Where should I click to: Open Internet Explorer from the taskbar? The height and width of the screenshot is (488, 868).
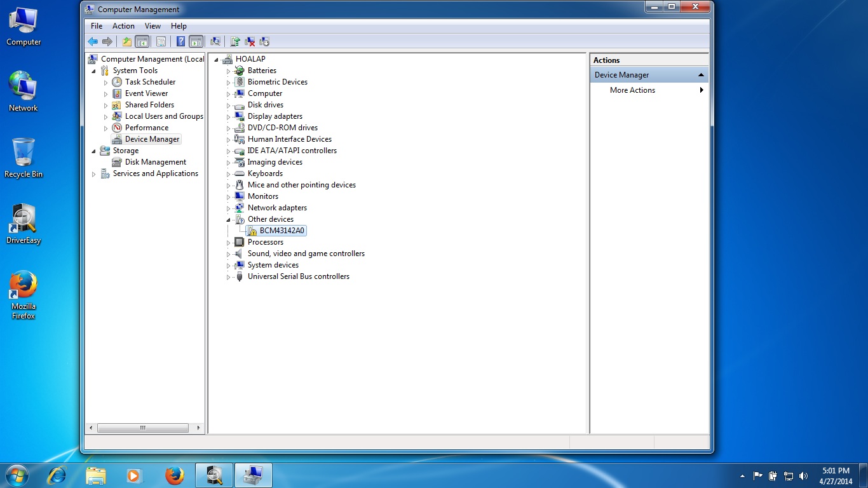(57, 475)
